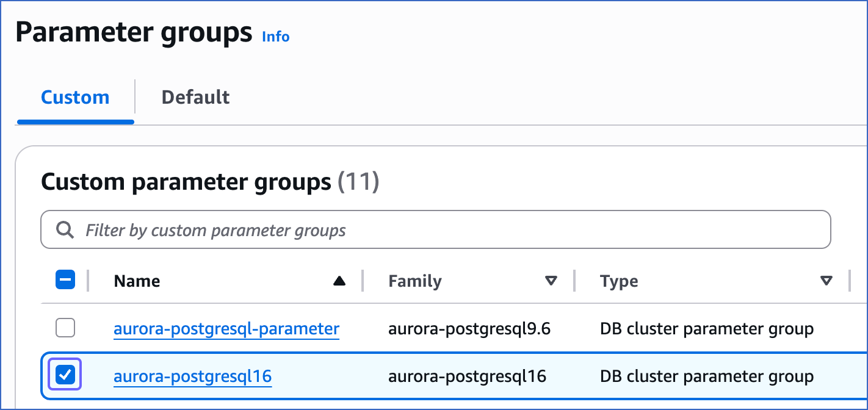Screen dimensions: 868x410
Task: Open the aurora-postgresql-parameter group link
Action: (226, 328)
